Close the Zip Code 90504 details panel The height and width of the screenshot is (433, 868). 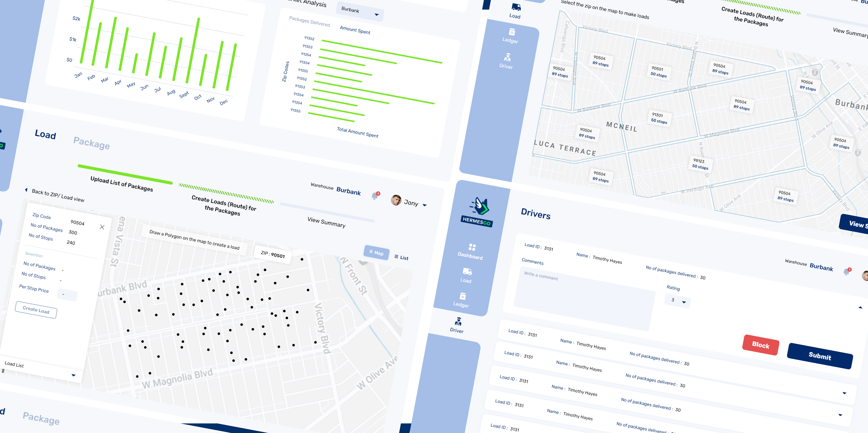pos(102,227)
